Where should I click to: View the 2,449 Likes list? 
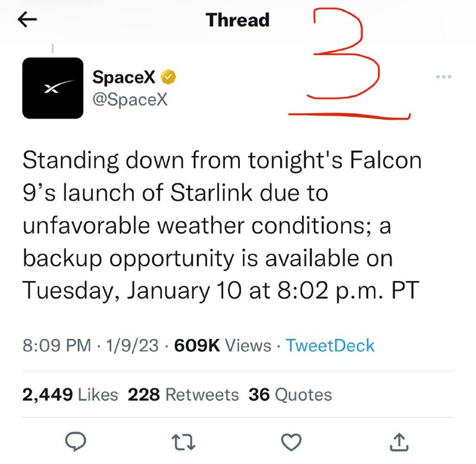tap(70, 395)
